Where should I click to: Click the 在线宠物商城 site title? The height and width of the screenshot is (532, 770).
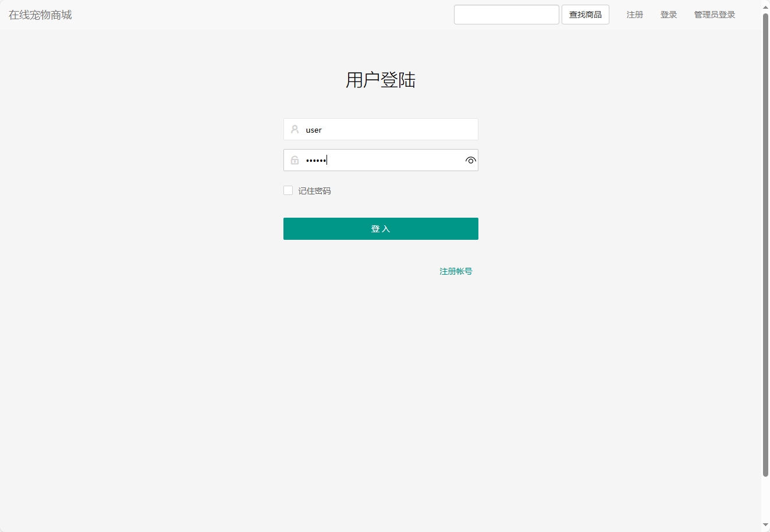pyautogui.click(x=40, y=15)
